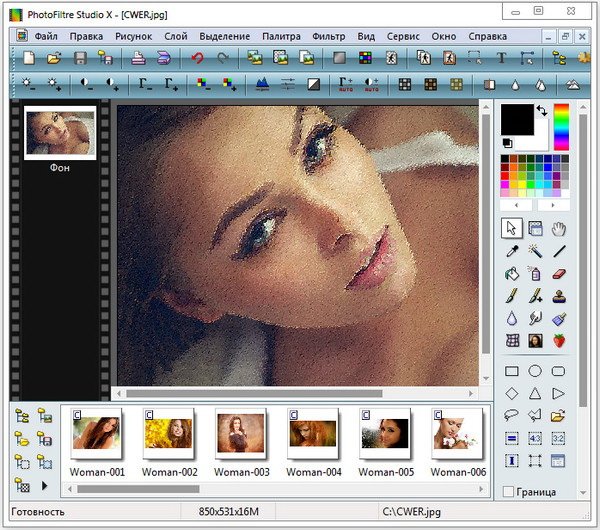
Task: Select the Фон layer thumbnail
Action: [x=59, y=133]
